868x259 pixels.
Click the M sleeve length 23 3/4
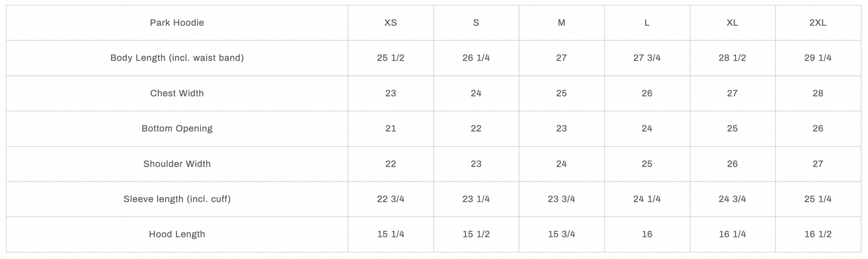(561, 199)
